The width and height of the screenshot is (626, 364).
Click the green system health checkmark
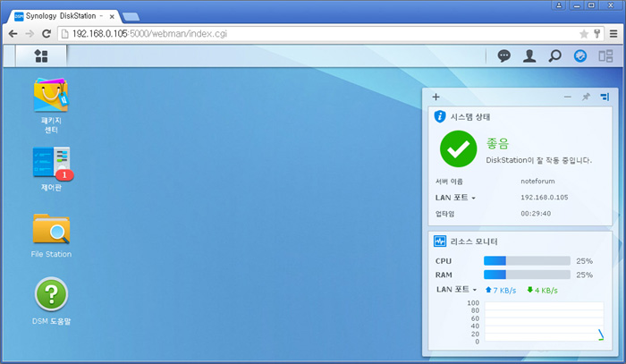click(458, 148)
